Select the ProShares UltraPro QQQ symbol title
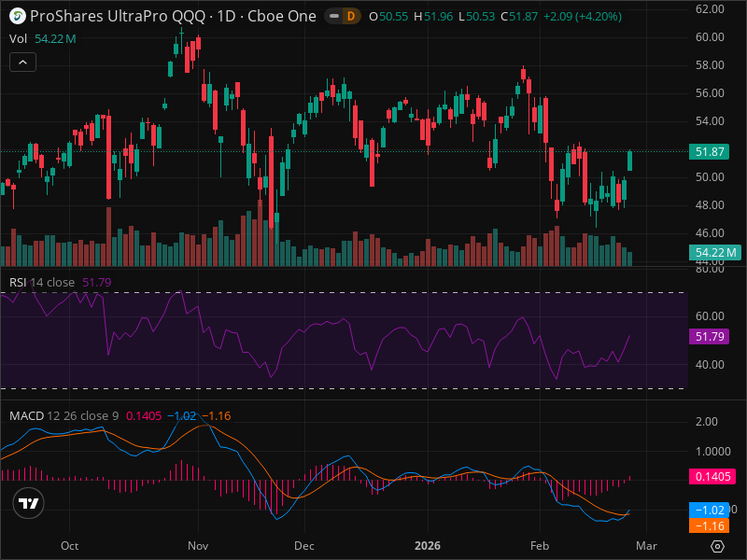 173,17
